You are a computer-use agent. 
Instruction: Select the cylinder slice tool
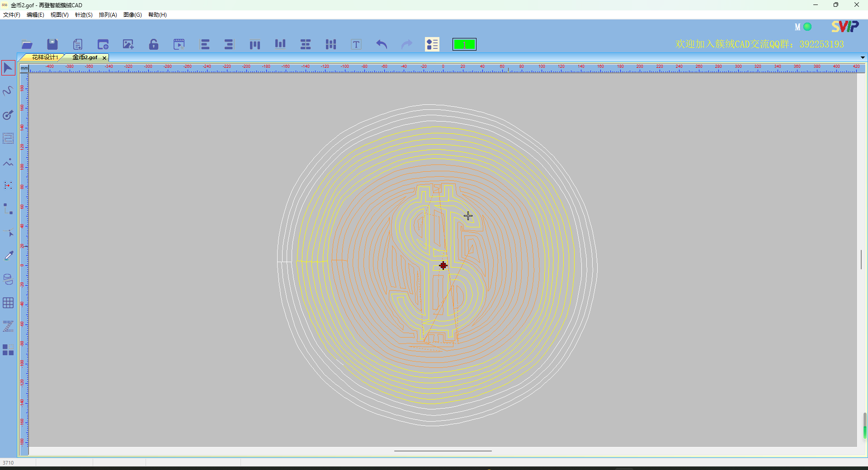[x=8, y=279]
